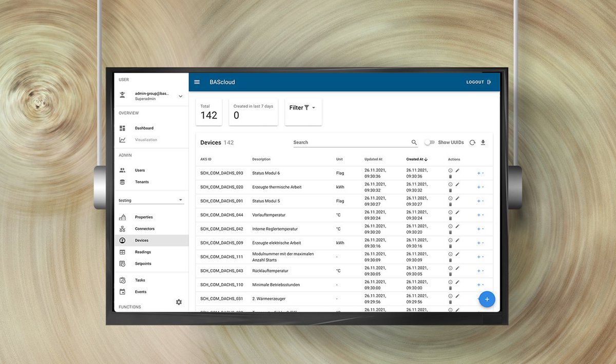Viewport: 616px width, 364px height.
Task: Open the Events page
Action: click(151, 292)
